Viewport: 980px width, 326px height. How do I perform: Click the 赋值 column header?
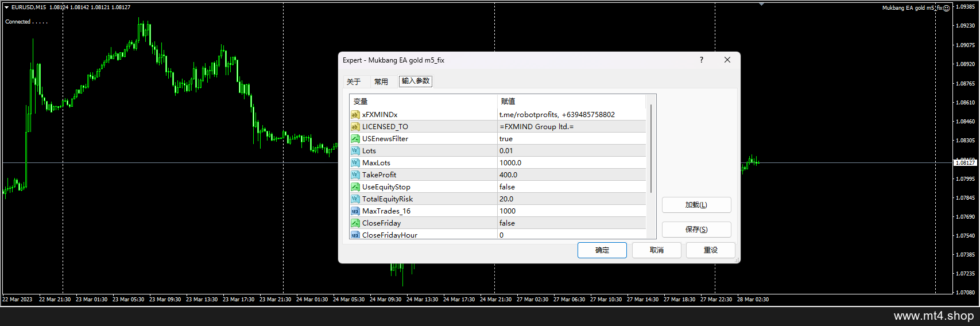point(572,102)
